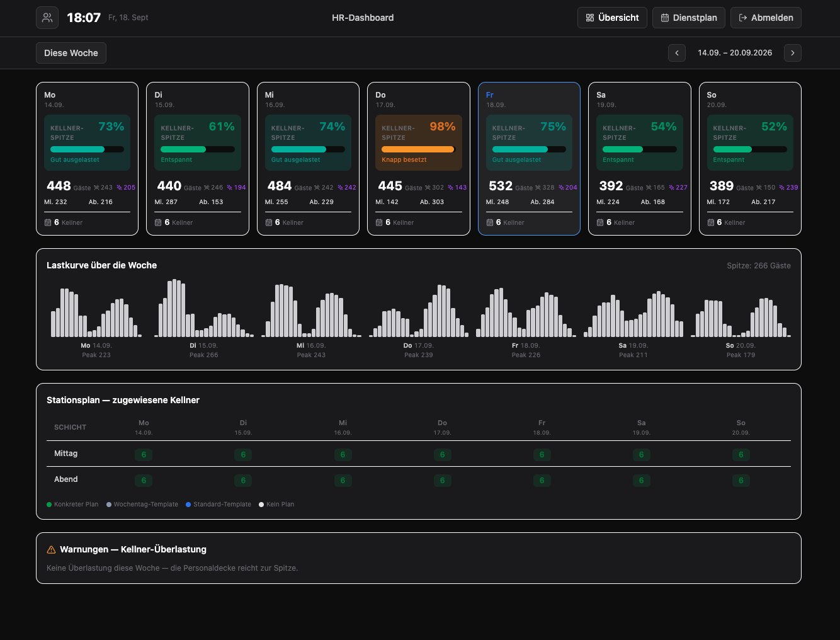
Task: Select the Mittag cell for Wednesday 16.09.
Action: click(x=343, y=455)
